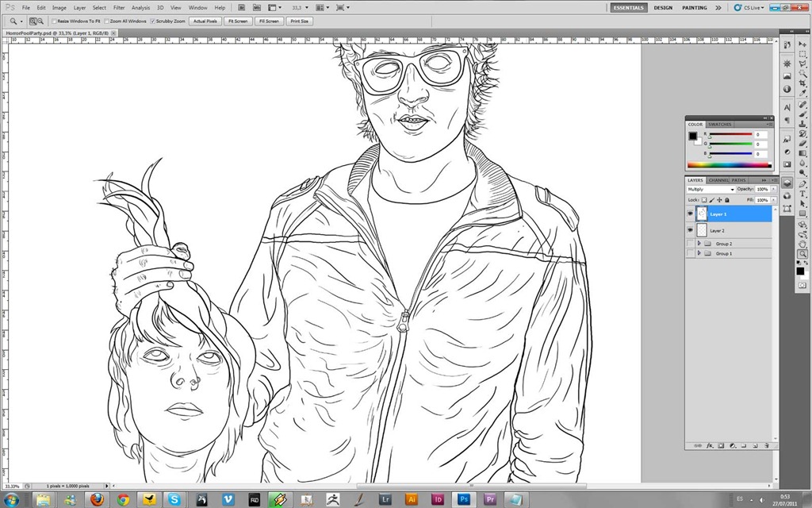This screenshot has width=812, height=508.
Task: Click the color spectrum ramp in Color panel
Action: point(728,164)
